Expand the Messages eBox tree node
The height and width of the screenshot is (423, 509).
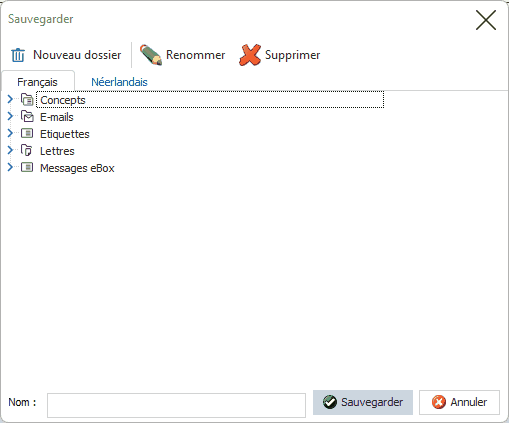coord(10,167)
